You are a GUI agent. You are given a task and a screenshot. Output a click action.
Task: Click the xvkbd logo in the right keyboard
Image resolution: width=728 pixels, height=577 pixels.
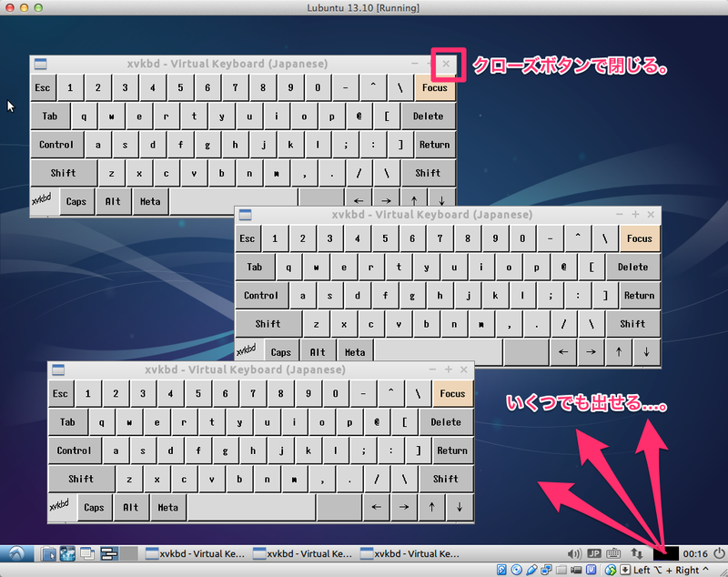point(246,350)
